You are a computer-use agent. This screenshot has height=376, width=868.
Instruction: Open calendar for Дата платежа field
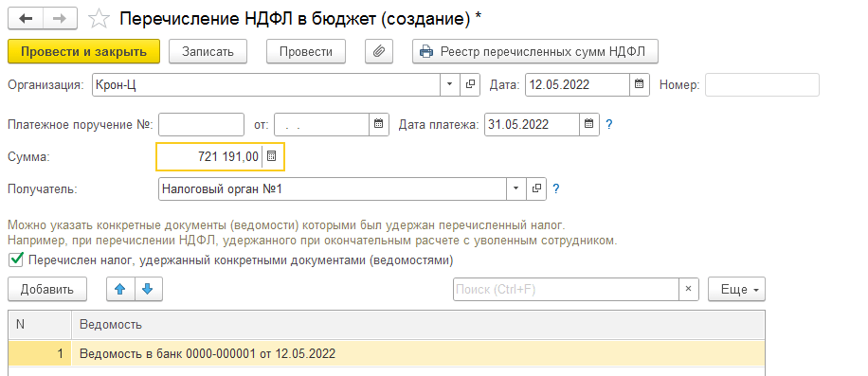(x=589, y=124)
